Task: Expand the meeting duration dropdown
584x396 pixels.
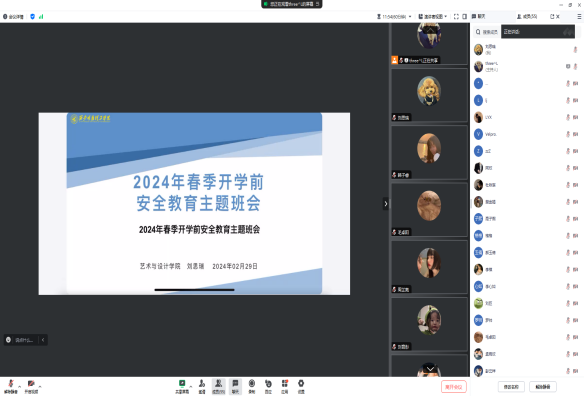Action: point(394,16)
